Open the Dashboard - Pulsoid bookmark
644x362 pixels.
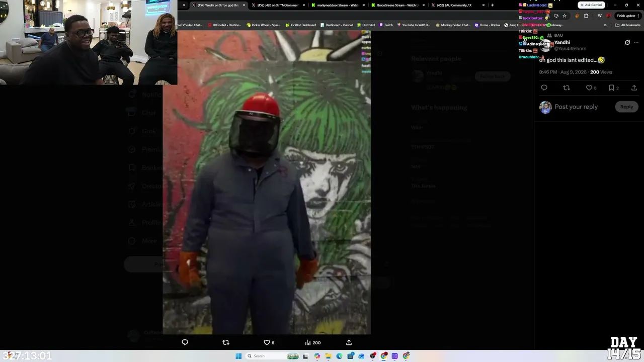(337, 25)
